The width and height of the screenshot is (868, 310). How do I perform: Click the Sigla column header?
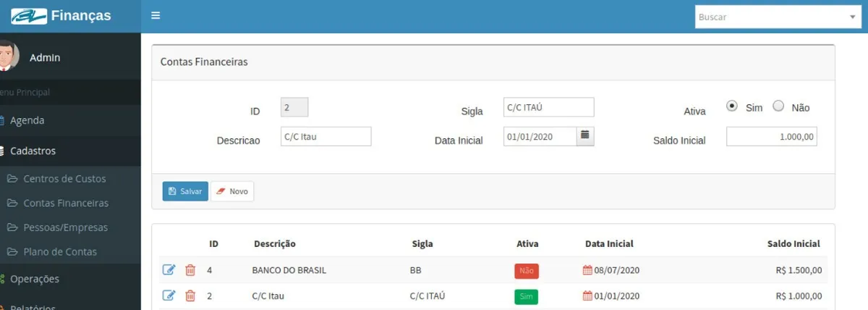pyautogui.click(x=422, y=244)
